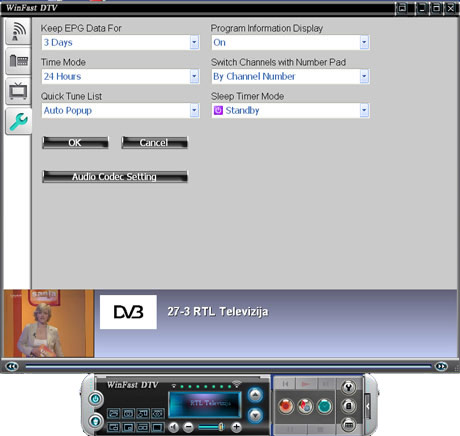Expand the Keep EPG Data For dropdown

click(194, 42)
